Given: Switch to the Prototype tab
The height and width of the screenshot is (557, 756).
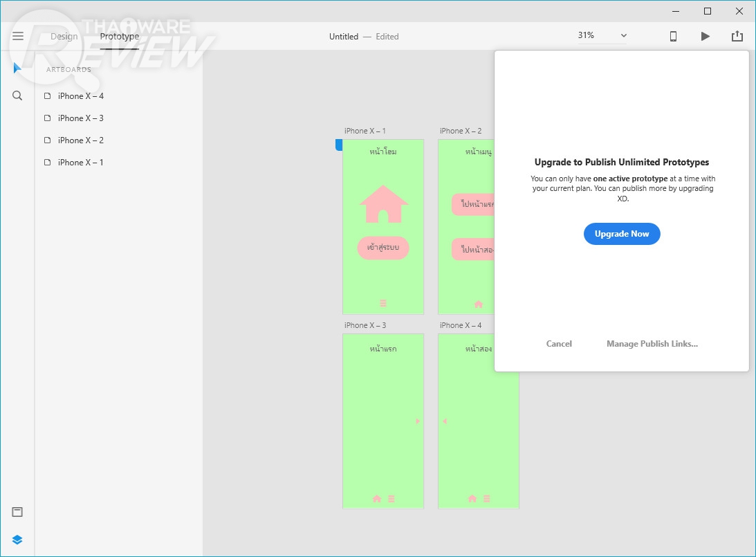Looking at the screenshot, I should click(120, 36).
